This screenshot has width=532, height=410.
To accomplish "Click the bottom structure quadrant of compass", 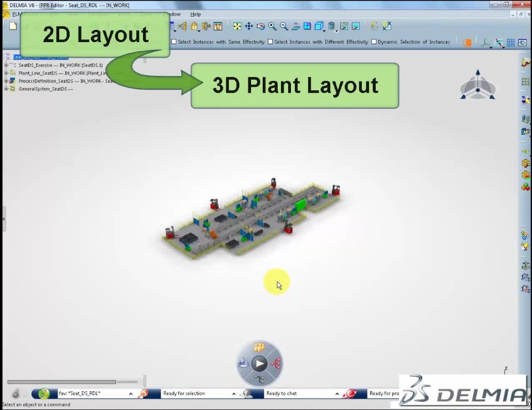I will (x=259, y=380).
